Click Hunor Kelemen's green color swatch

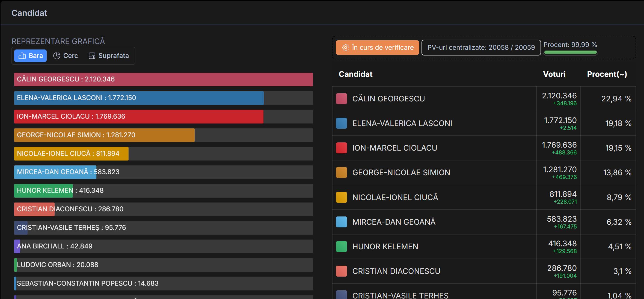click(x=341, y=247)
